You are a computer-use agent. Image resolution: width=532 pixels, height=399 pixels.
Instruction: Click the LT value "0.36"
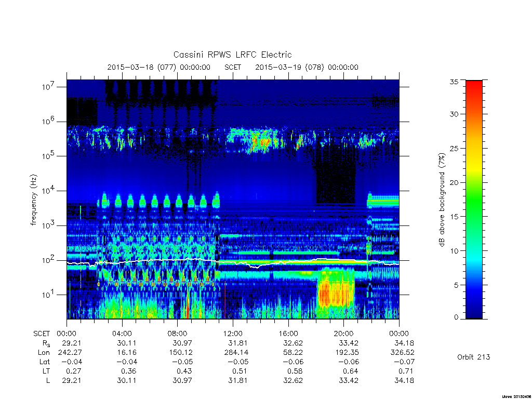(129, 371)
